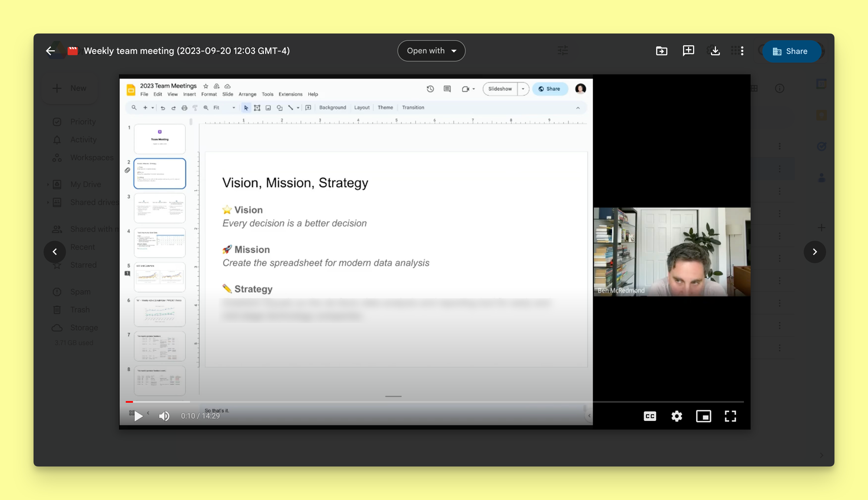
Task: Mute the video volume
Action: pos(164,416)
